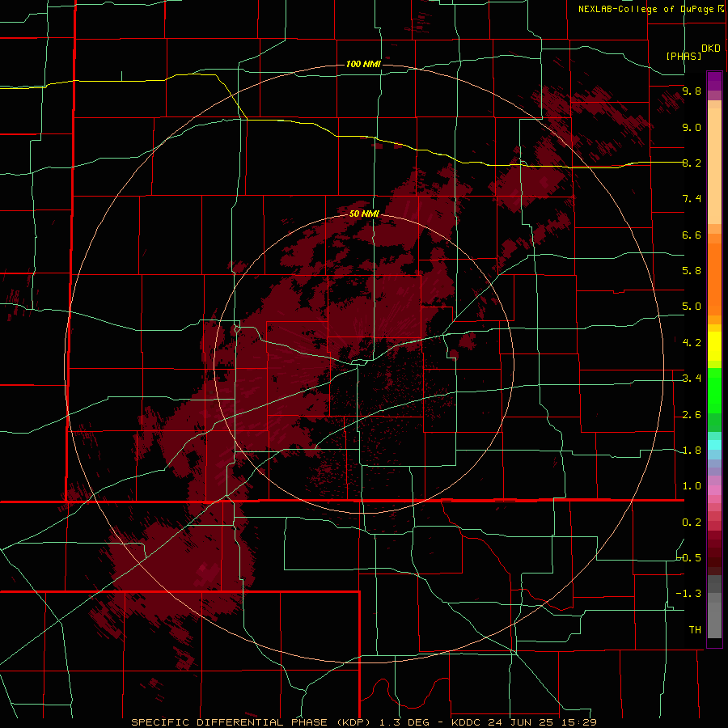728x728 pixels.
Task: Click the 1.8 value on the legend
Action: 692,451
